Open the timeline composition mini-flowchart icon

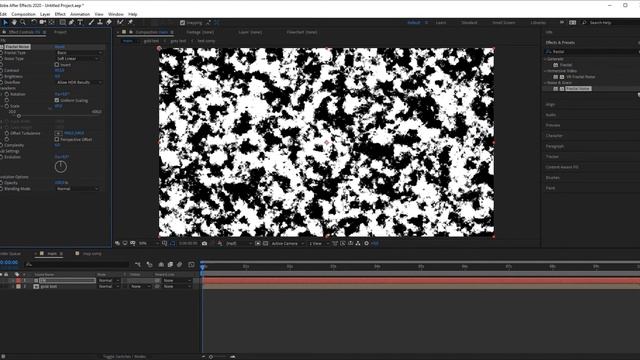[x=138, y=264]
